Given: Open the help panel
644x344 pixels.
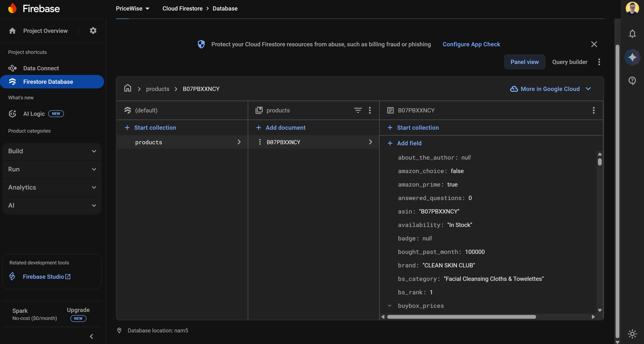Looking at the screenshot, I should point(632,81).
